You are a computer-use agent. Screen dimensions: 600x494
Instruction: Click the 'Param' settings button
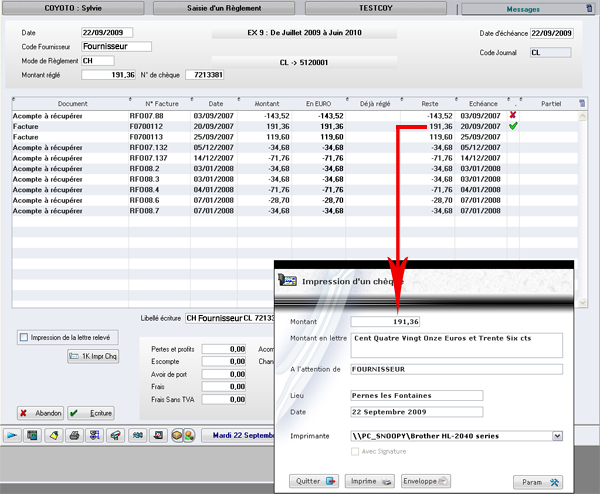[538, 482]
